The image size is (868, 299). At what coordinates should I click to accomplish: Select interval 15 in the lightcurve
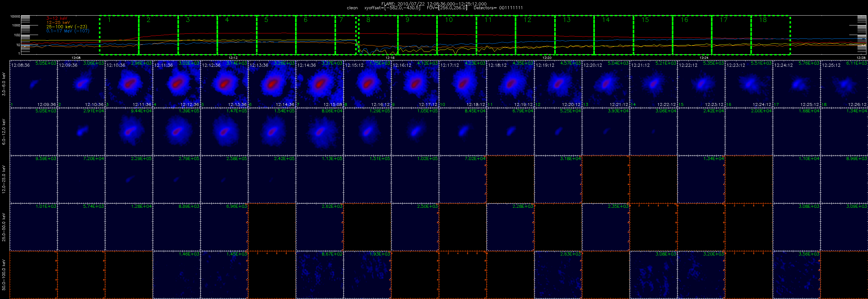653,35
